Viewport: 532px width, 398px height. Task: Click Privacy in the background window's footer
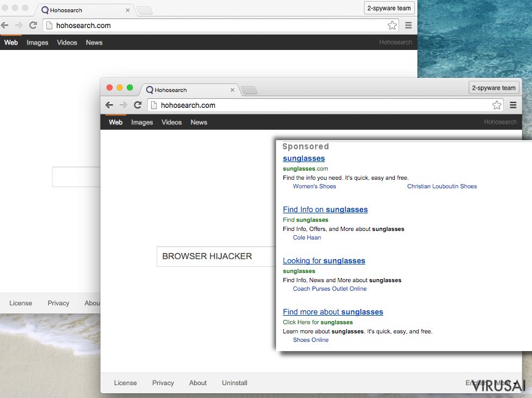click(x=59, y=303)
